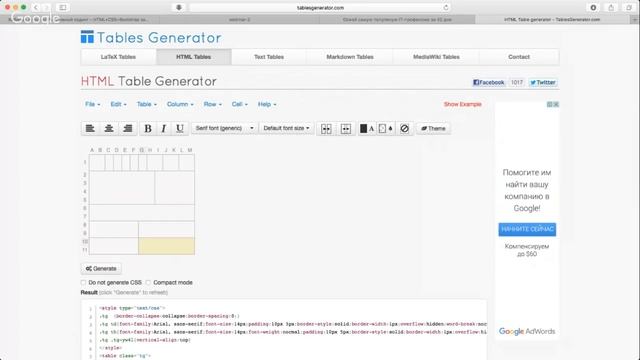
Task: Open the Theme chooser
Action: point(433,129)
